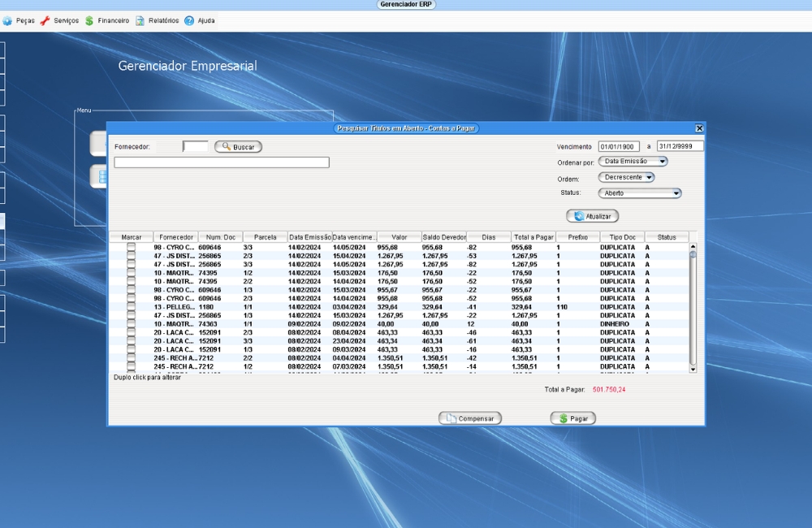Check the JS DIST 256865 parcela 3/3 row
The height and width of the screenshot is (528, 812).
point(131,264)
